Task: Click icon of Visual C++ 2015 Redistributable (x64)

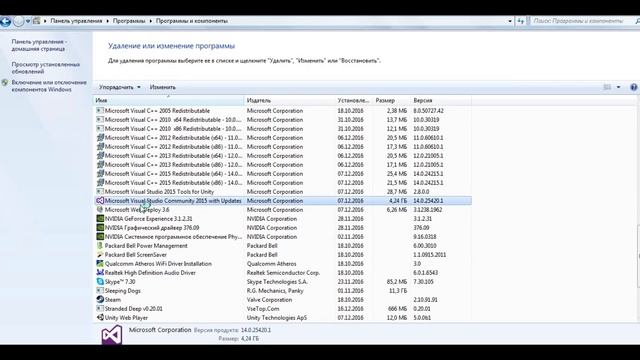Action: 100,173
